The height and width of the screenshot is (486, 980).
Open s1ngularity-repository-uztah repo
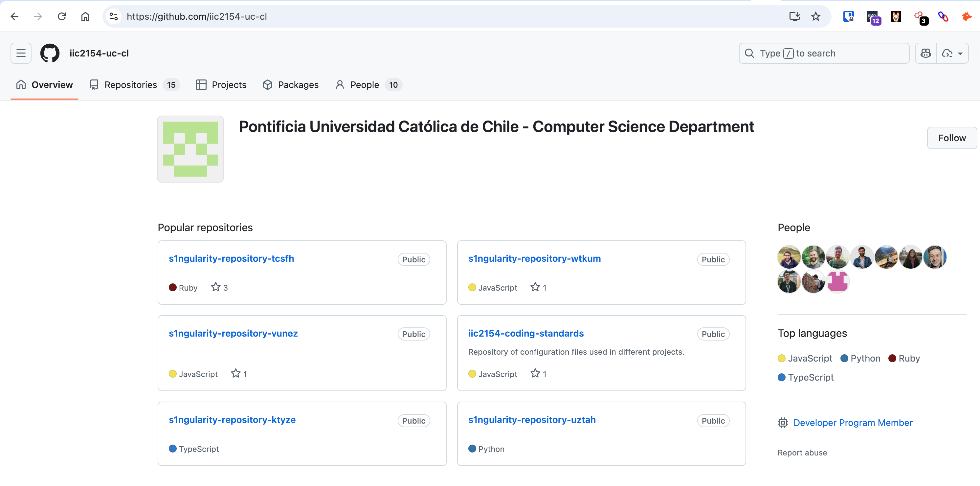coord(532,420)
